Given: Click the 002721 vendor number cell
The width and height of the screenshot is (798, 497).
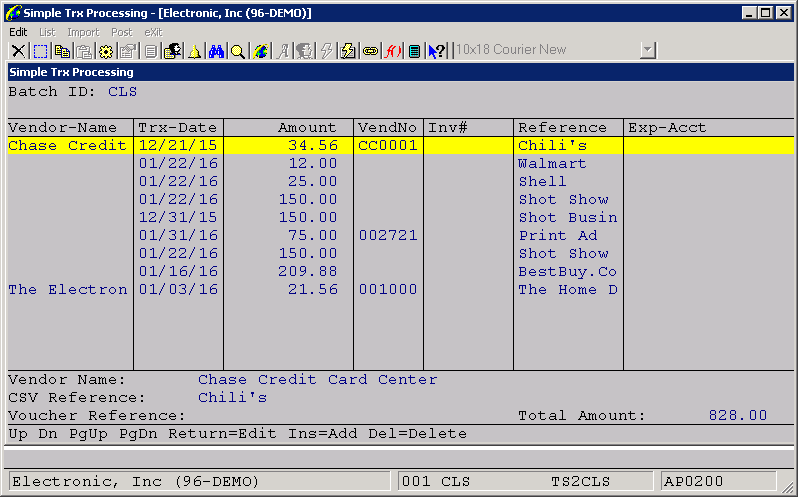Looking at the screenshot, I should point(388,236).
